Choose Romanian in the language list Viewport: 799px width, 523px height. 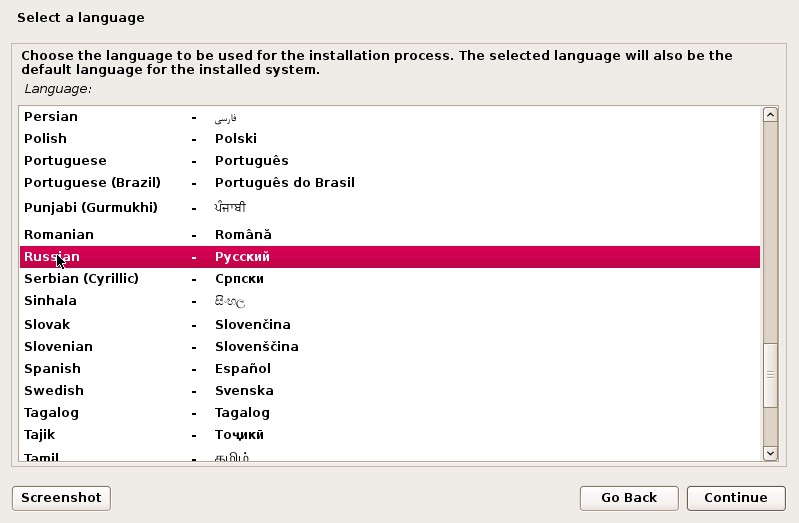[x=59, y=235]
